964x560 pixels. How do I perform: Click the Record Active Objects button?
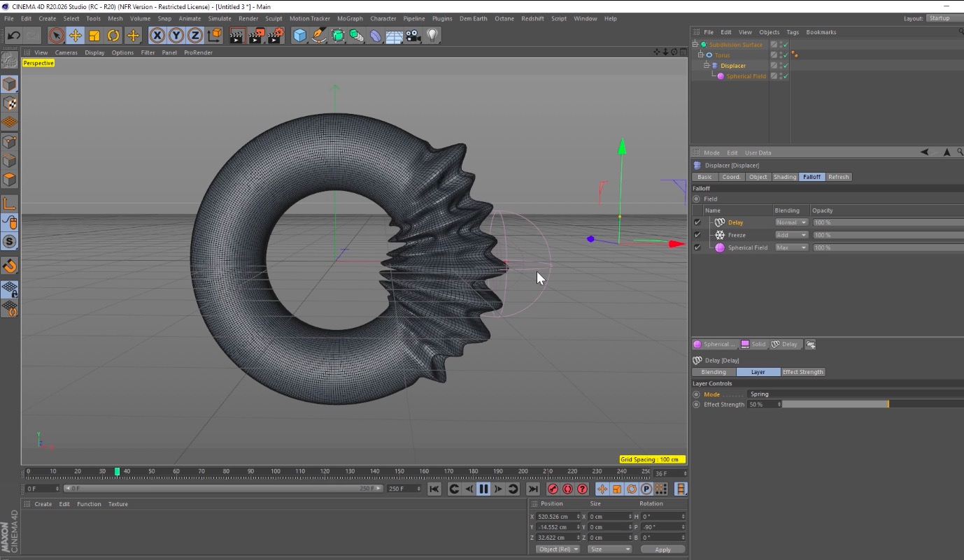553,489
